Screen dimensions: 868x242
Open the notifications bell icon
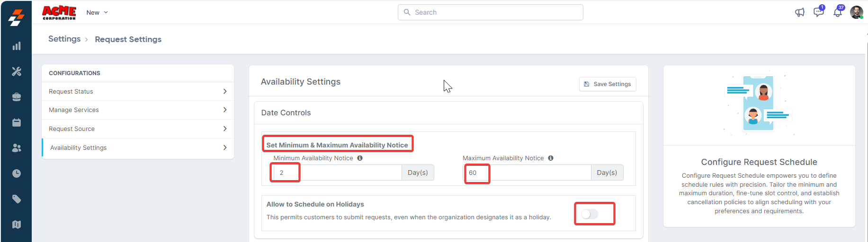pos(837,12)
